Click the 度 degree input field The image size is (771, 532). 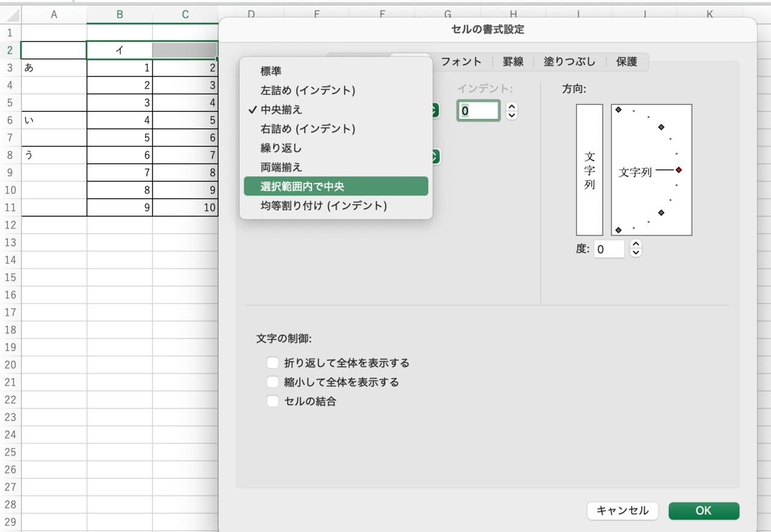point(608,249)
